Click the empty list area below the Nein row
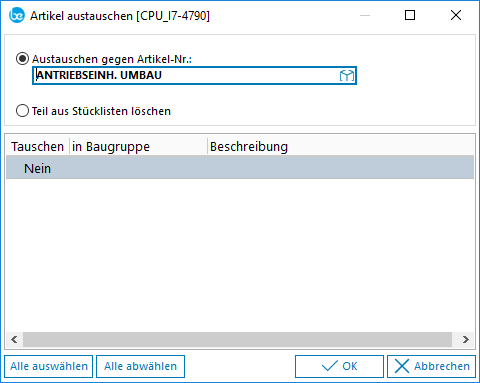 [x=240, y=255]
